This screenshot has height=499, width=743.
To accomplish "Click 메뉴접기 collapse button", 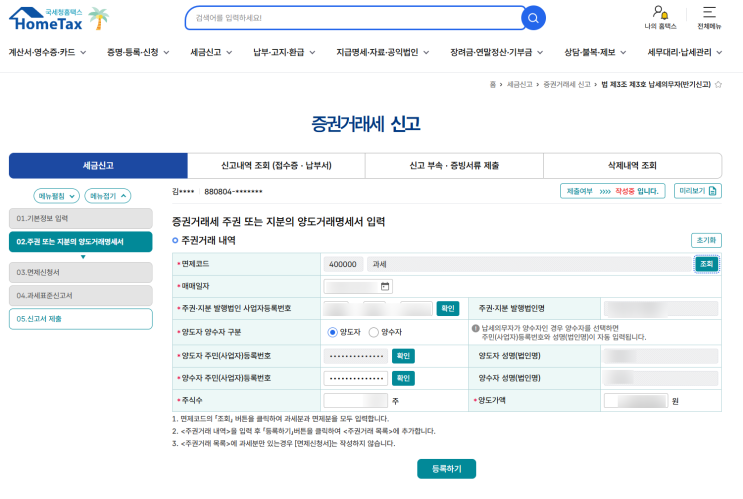I will (108, 196).
